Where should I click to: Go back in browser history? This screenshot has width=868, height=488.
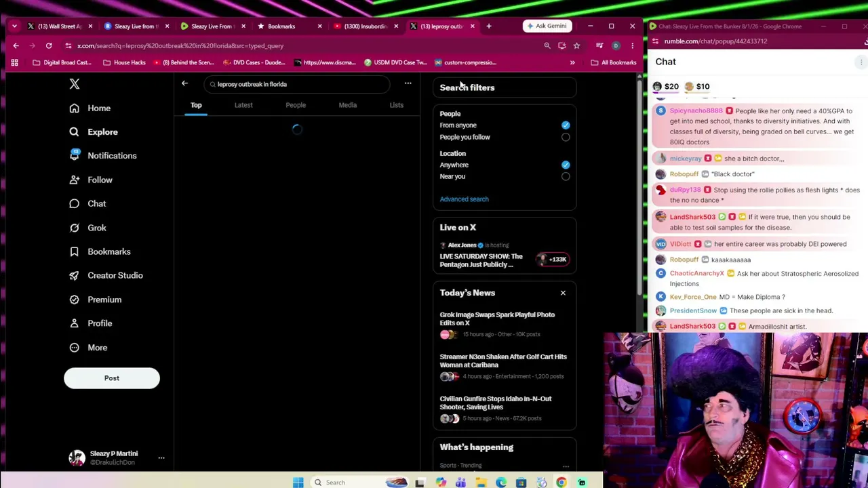click(16, 46)
